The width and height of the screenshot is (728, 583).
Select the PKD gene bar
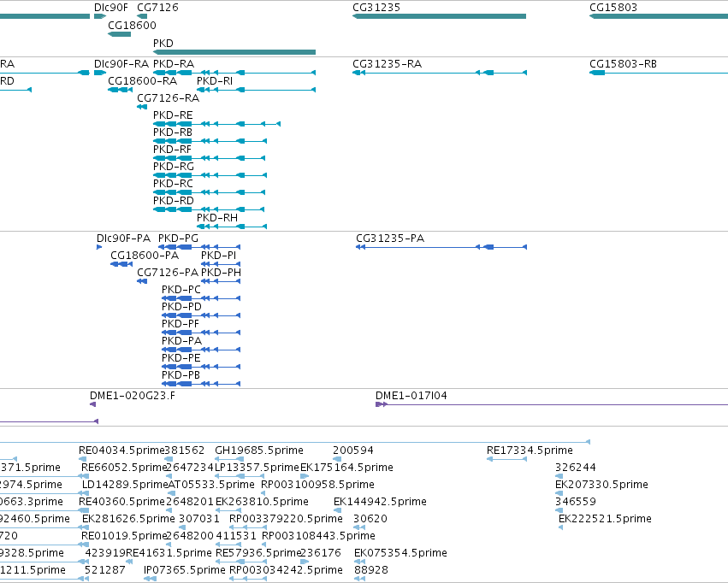pyautogui.click(x=234, y=52)
